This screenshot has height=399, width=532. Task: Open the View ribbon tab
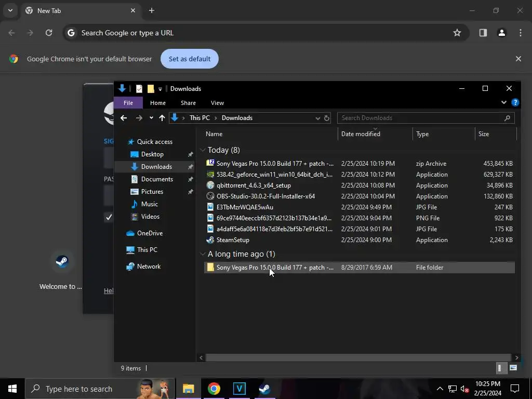(217, 103)
